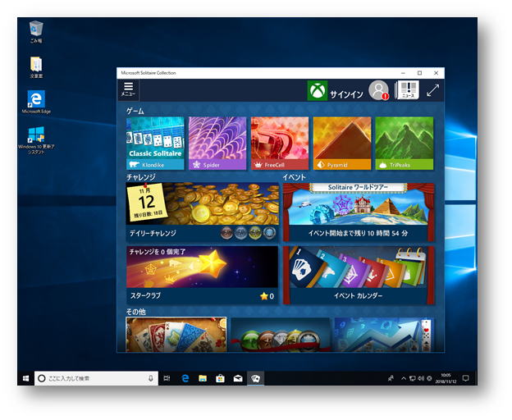The height and width of the screenshot is (420, 512).
Task: Open the network icon in system tray
Action: click(x=413, y=378)
